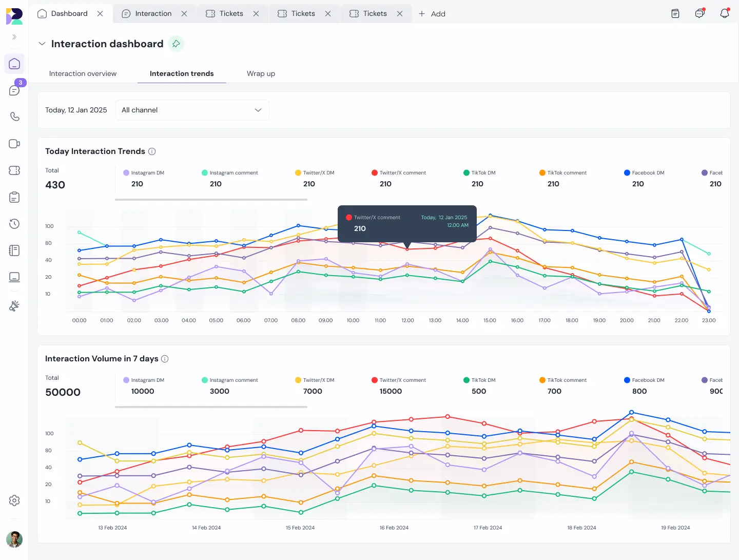The height and width of the screenshot is (560, 739).
Task: Open the history clock sidebar icon
Action: click(14, 224)
